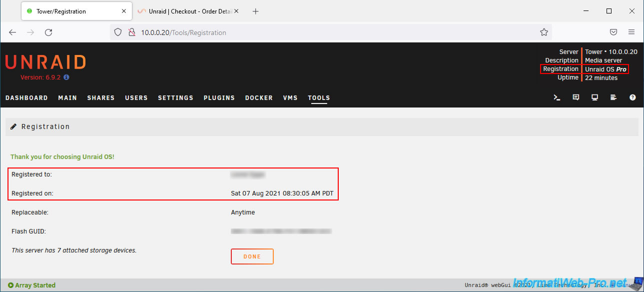Go back to the previous page

pos(12,32)
